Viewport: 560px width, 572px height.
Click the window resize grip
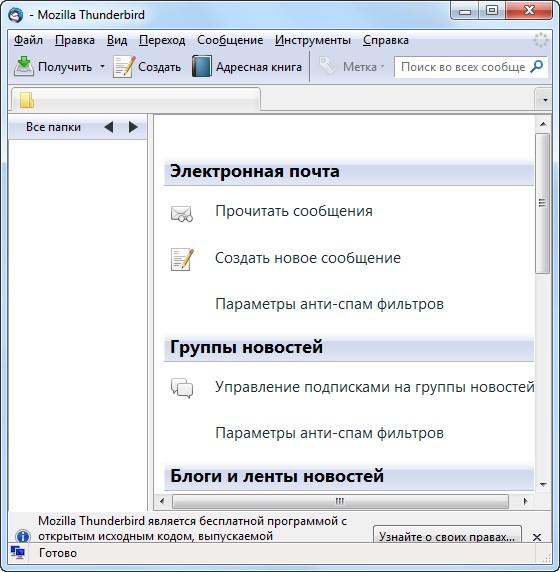(x=547, y=558)
